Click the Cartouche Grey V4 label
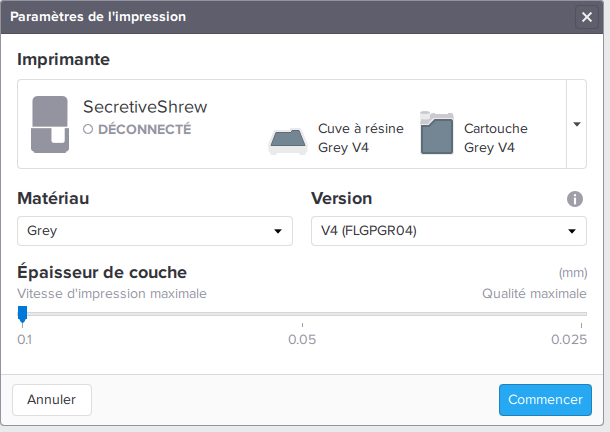The width and height of the screenshot is (610, 432). (495, 138)
